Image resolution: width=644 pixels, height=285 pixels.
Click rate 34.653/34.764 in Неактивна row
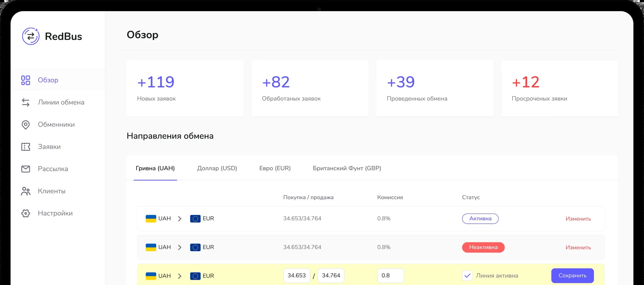pyautogui.click(x=302, y=247)
